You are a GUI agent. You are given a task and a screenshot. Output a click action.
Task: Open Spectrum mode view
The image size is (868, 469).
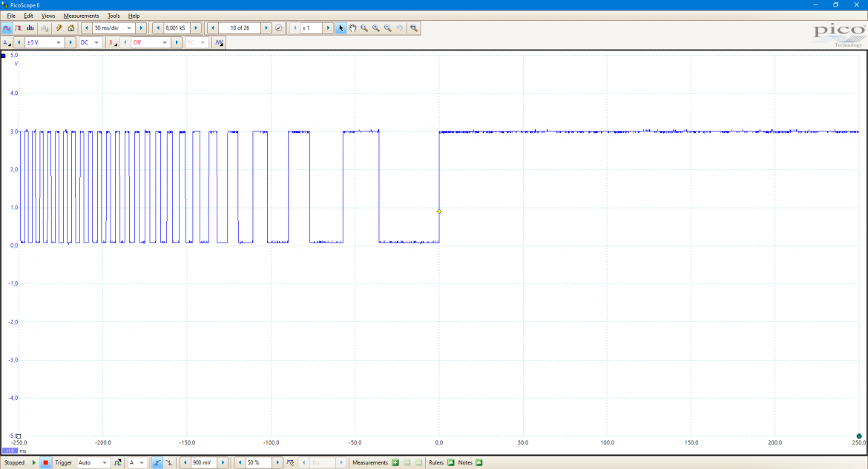pos(28,28)
